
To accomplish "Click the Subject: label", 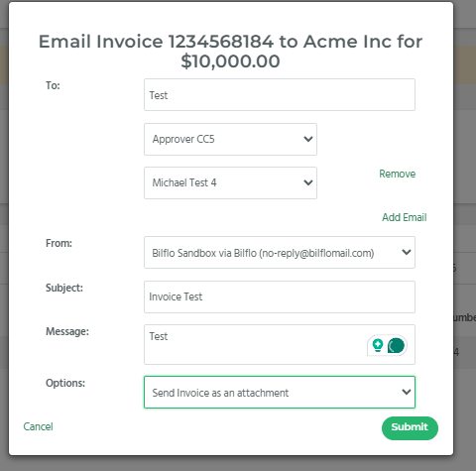I will coord(64,288).
